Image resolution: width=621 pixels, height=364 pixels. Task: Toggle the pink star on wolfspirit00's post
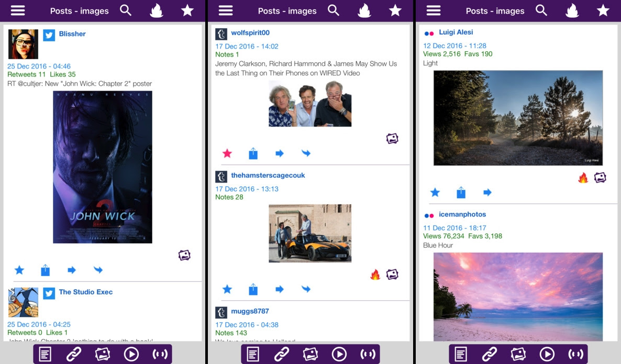[x=227, y=153]
